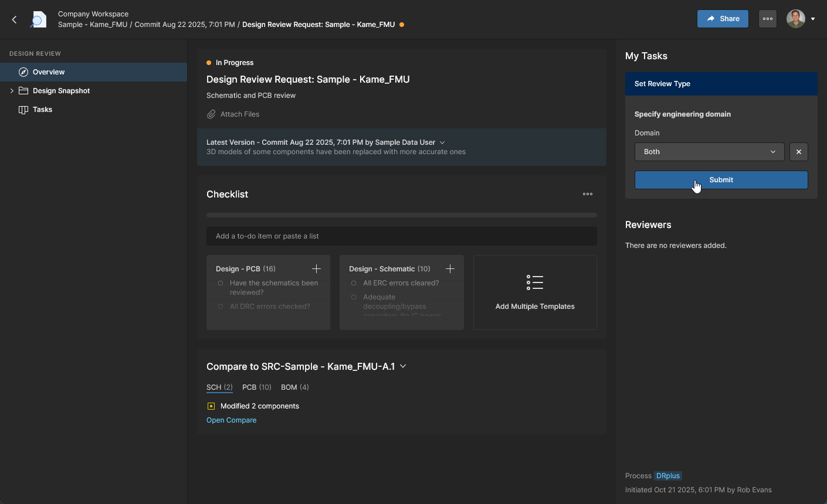This screenshot has width=827, height=504.
Task: Check 'Have the schematics been reviewed?' item
Action: (221, 283)
